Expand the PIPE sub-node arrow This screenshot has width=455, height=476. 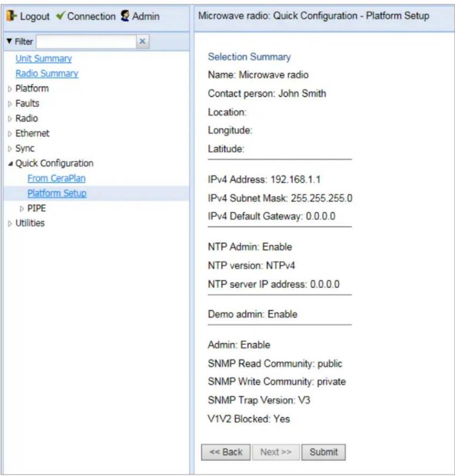click(21, 208)
